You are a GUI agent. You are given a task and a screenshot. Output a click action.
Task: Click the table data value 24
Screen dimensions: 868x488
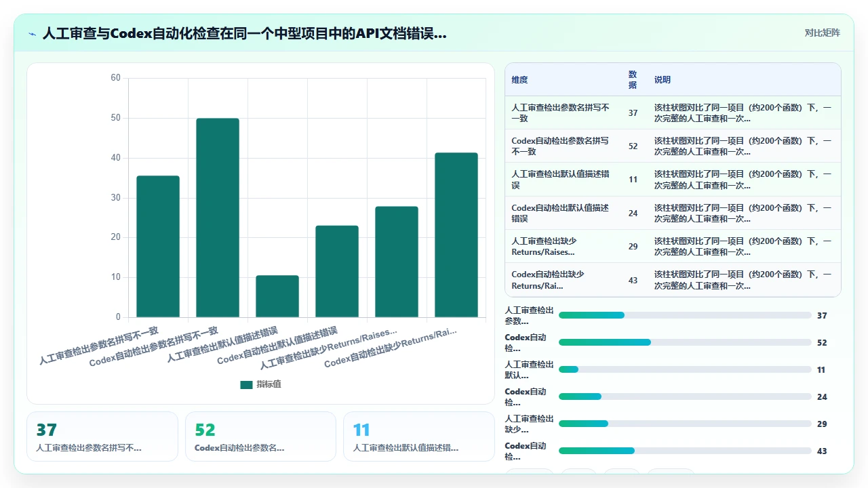(633, 213)
